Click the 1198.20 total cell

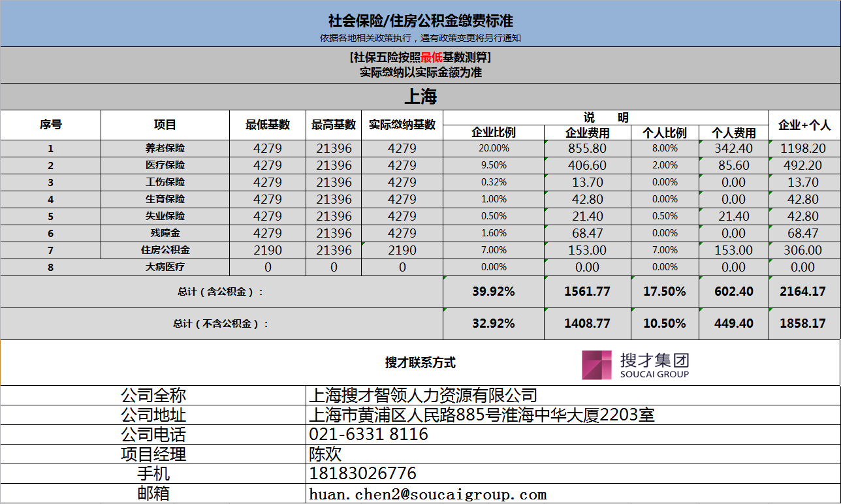click(x=803, y=148)
